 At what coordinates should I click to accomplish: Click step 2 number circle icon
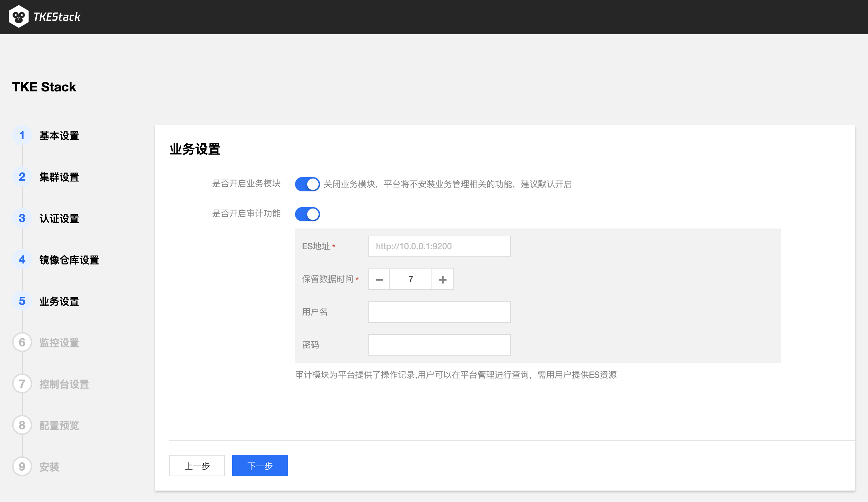pos(22,177)
